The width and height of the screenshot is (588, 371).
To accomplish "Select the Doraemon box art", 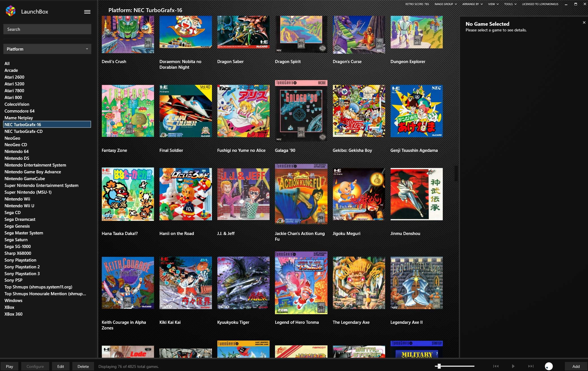I will tap(186, 32).
